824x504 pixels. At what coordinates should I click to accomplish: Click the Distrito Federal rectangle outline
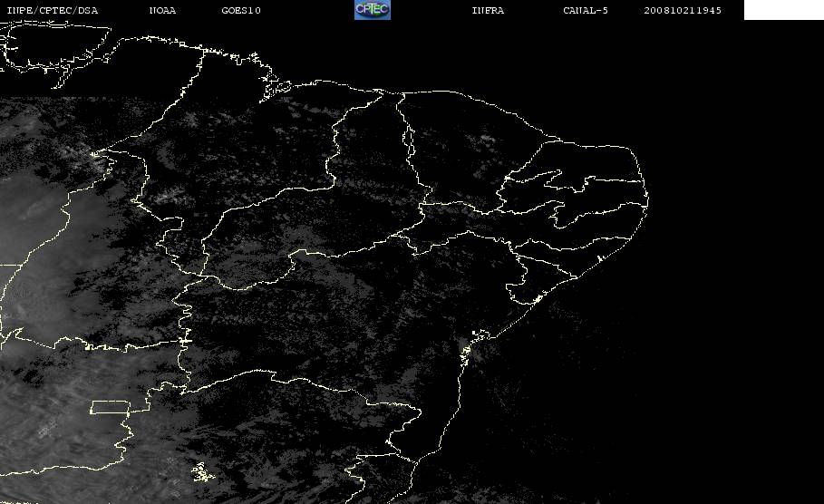click(111, 407)
